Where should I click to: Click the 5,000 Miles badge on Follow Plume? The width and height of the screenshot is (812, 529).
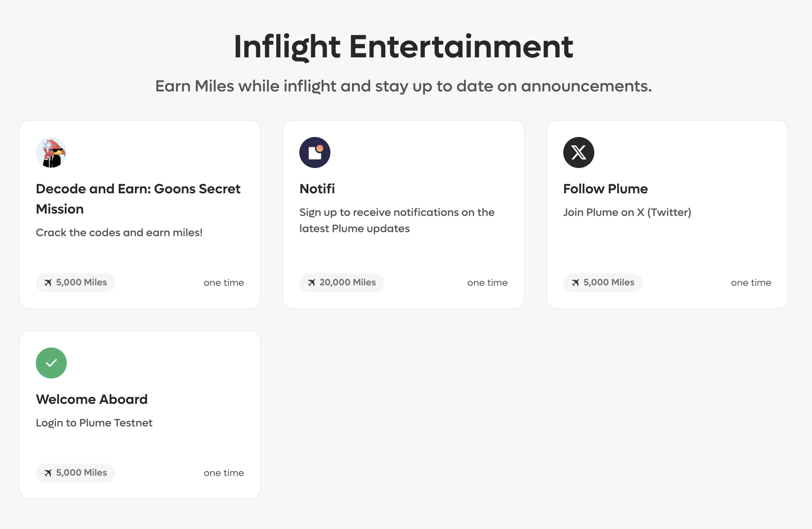coord(602,282)
